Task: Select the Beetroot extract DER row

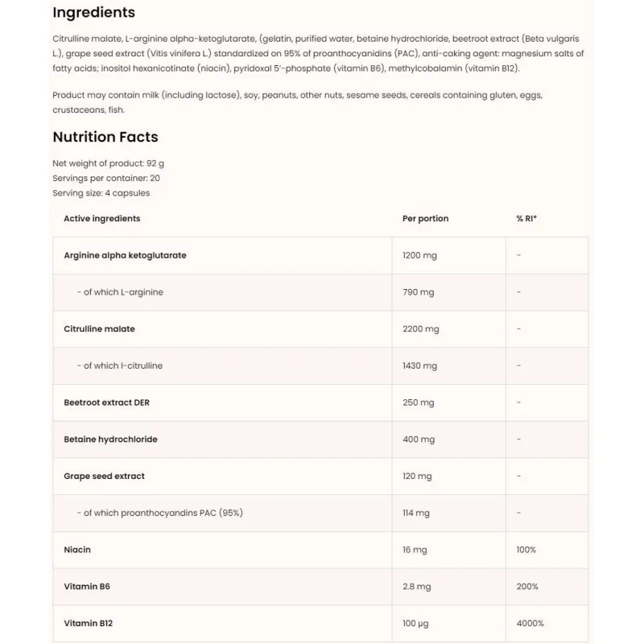Action: point(320,402)
